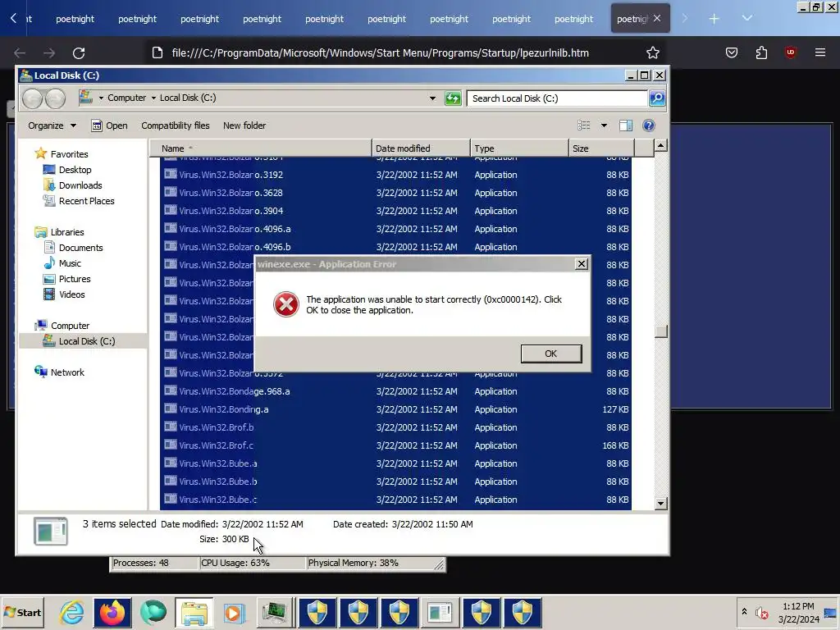Show hidden tray icons arrow
Screen dimensions: 840x630
[x=744, y=611]
